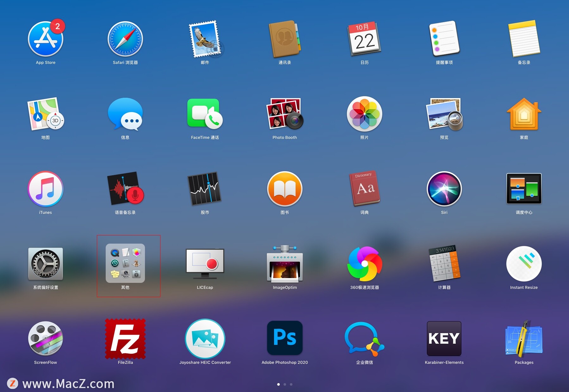The width and height of the screenshot is (569, 392).
Task: Open ImageOptim
Action: tap(285, 264)
